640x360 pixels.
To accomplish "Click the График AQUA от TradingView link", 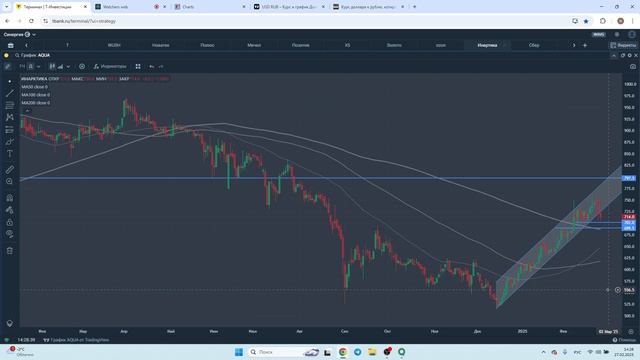I will 76,340.
